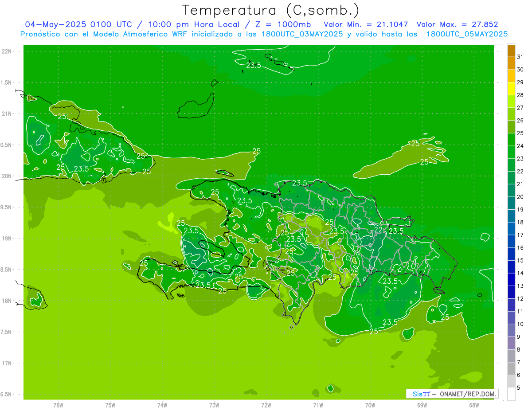The height and width of the screenshot is (411, 532).
Task: Click the '76W' longitude axis label
Action: click(x=58, y=405)
